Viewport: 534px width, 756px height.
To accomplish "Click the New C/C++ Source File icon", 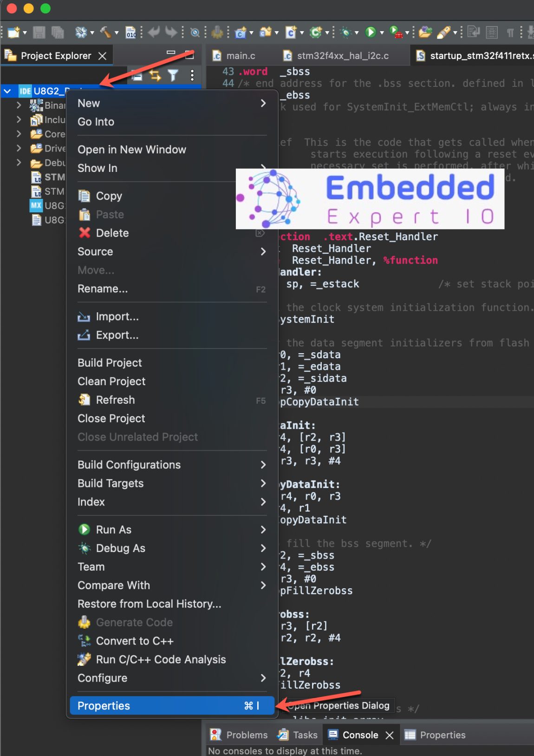I will point(290,33).
